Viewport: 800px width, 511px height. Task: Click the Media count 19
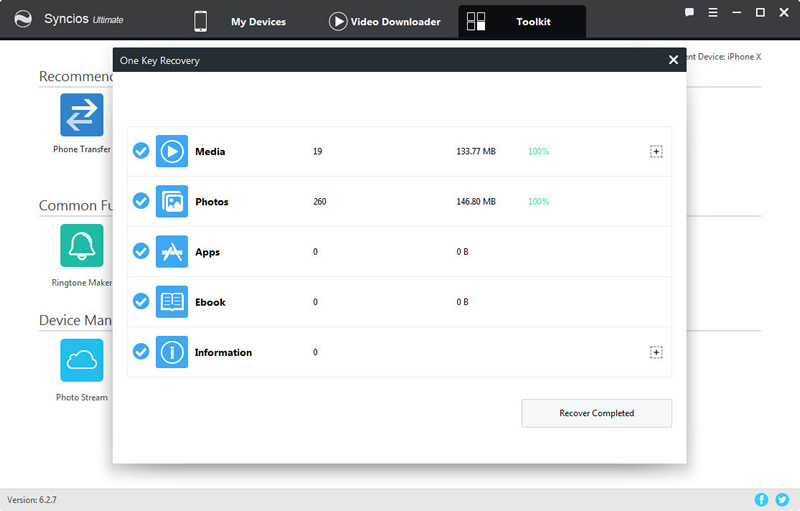(317, 151)
